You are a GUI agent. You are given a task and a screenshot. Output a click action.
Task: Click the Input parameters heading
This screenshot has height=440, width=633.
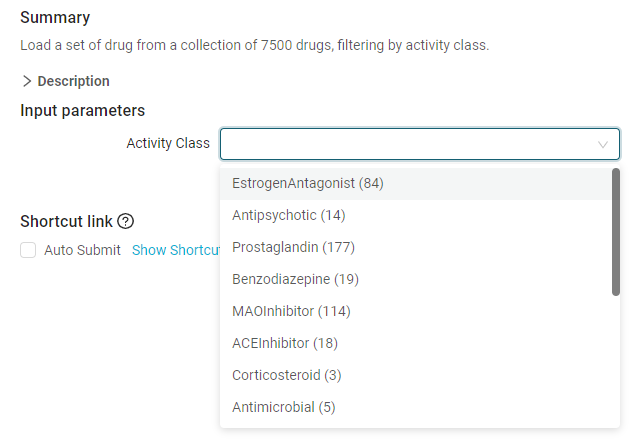82,110
